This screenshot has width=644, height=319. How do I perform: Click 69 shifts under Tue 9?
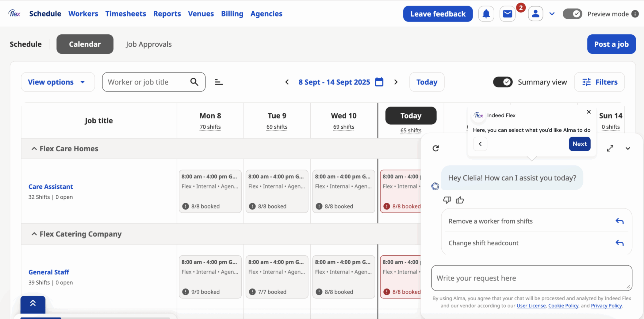click(277, 127)
